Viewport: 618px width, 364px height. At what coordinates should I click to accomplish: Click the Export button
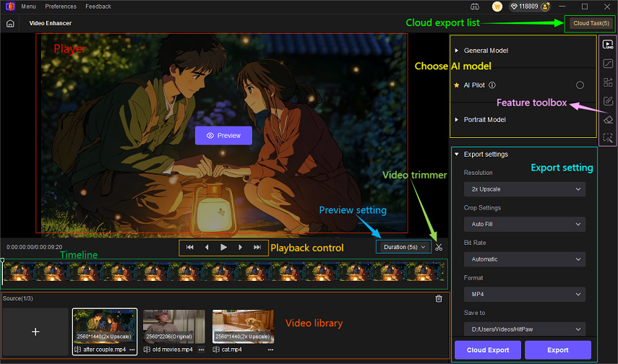click(558, 350)
